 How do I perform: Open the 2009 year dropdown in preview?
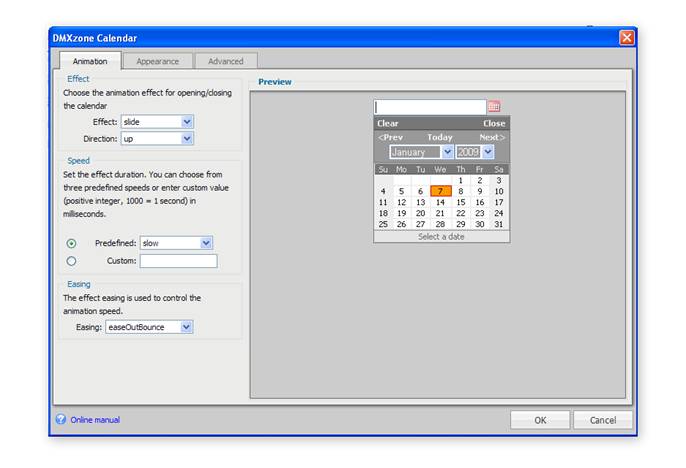(475, 152)
